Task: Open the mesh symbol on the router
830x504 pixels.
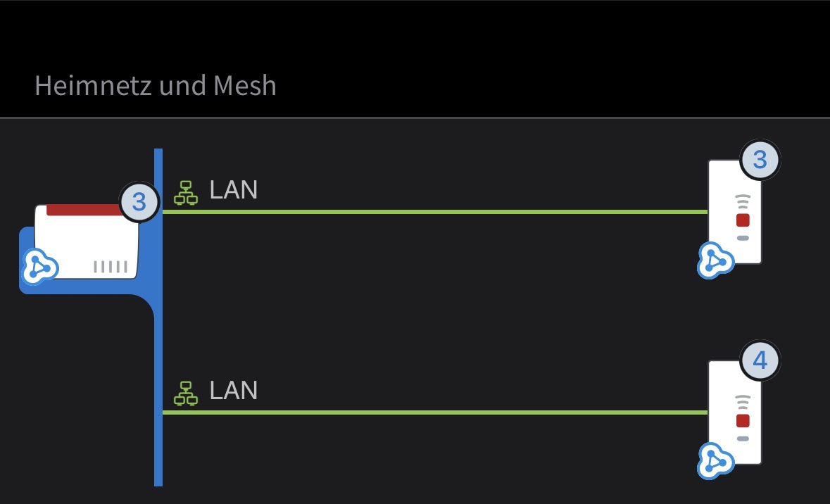Action: pos(39,266)
